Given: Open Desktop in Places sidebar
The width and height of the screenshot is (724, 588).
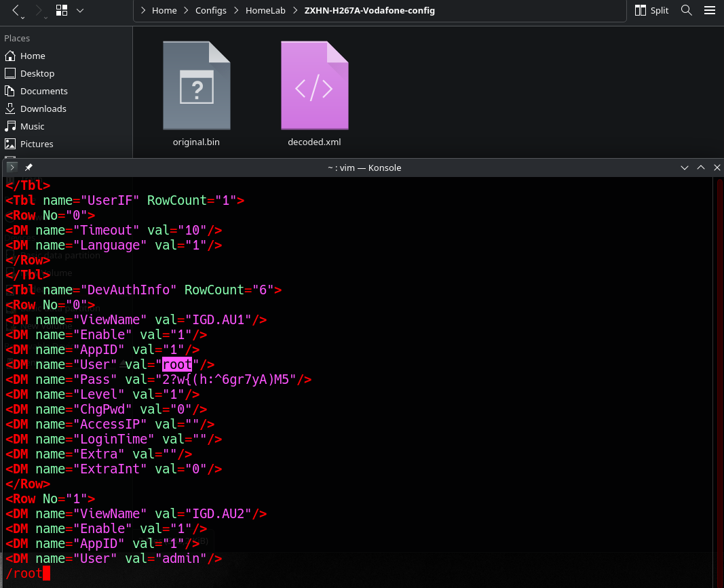Looking at the screenshot, I should (37, 73).
